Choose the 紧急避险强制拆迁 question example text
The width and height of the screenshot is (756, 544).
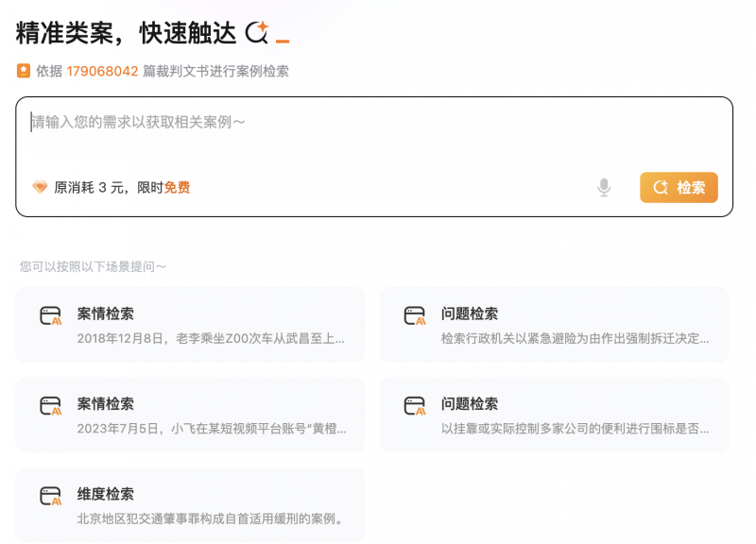575,338
